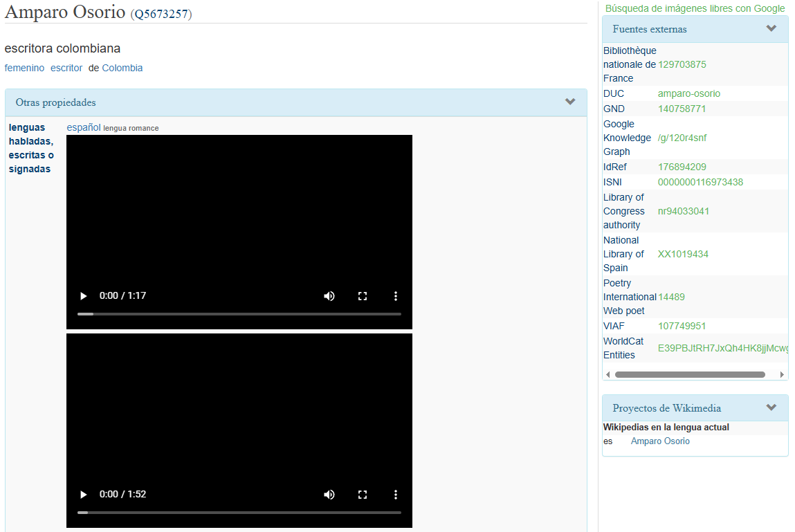The height and width of the screenshot is (532, 795).
Task: Open Búsqueda de imágenes libres con Google
Action: [695, 8]
